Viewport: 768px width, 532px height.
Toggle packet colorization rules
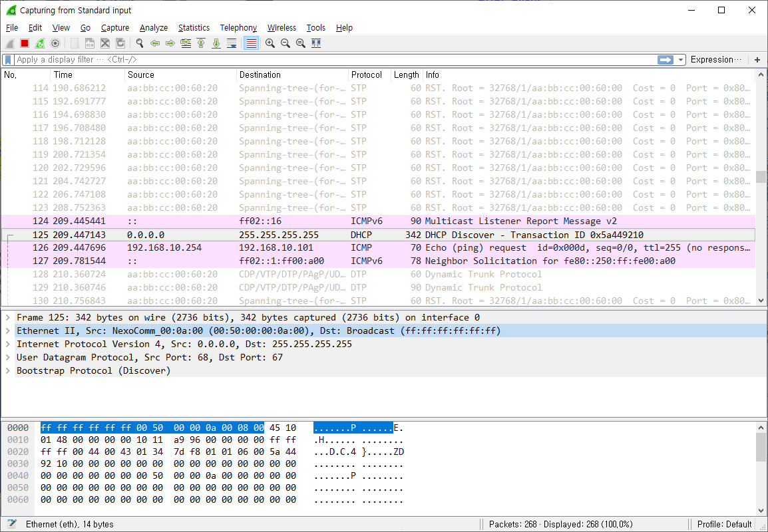point(252,44)
